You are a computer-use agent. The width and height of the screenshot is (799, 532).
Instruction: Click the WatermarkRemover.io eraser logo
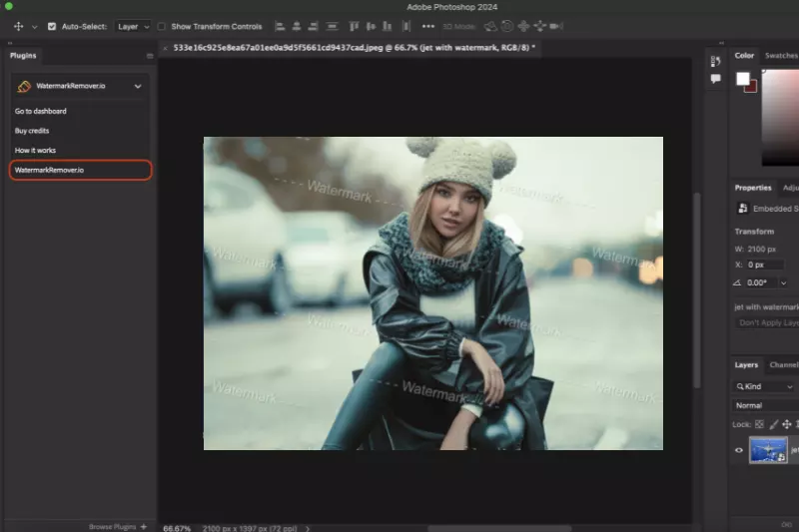[24, 87]
